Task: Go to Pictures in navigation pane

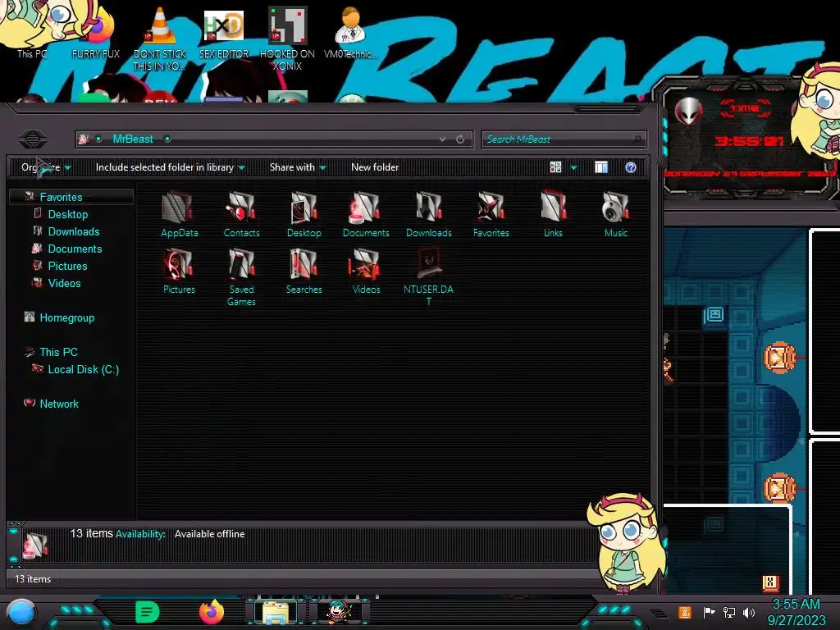Action: (67, 266)
